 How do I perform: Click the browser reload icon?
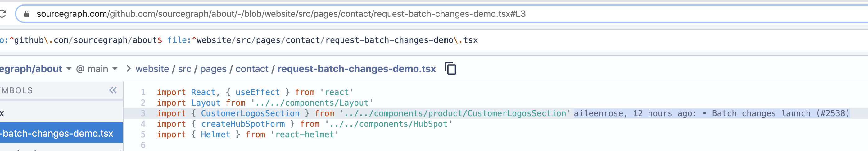tap(3, 14)
